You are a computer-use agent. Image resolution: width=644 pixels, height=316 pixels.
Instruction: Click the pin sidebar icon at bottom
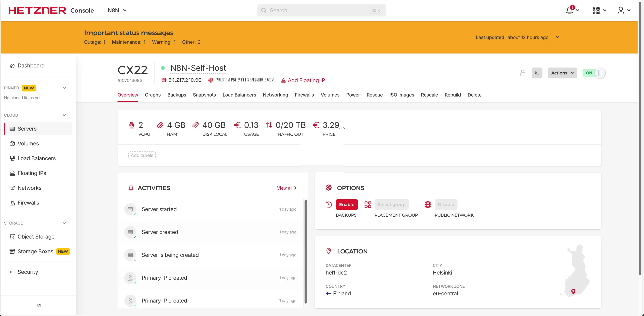click(x=38, y=305)
